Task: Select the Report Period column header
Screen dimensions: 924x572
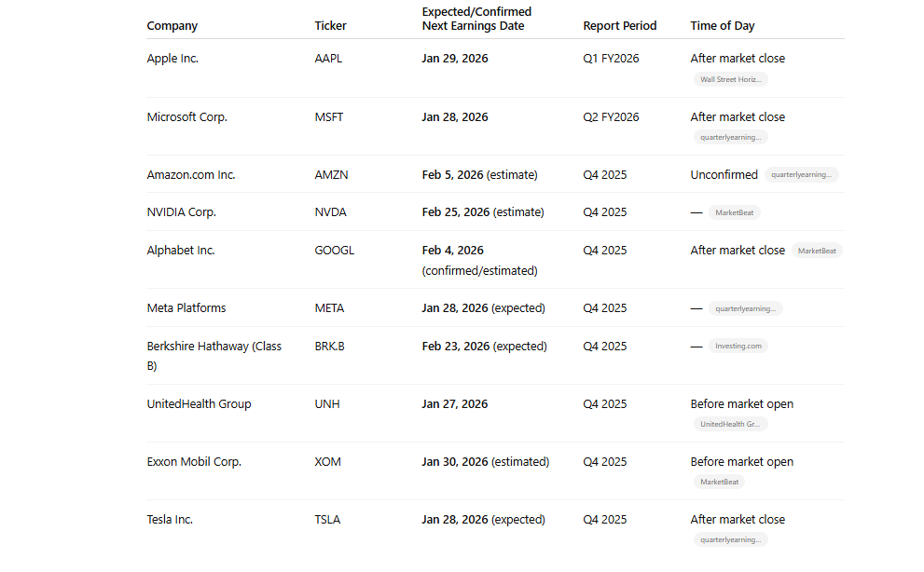Action: 619,26
